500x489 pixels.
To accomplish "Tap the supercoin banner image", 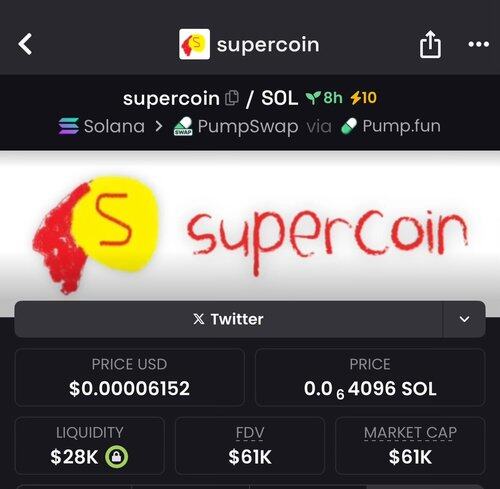I will (x=250, y=233).
